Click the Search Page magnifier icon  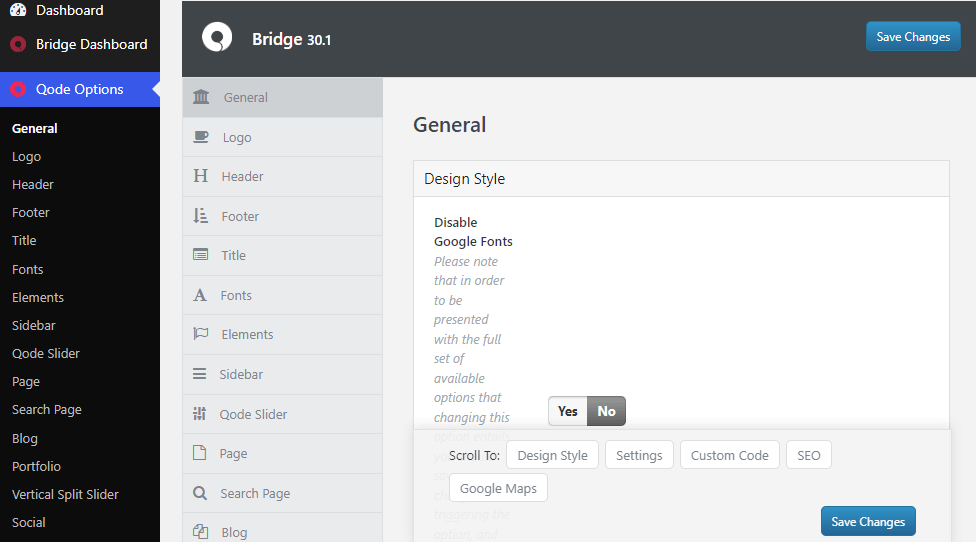point(200,493)
